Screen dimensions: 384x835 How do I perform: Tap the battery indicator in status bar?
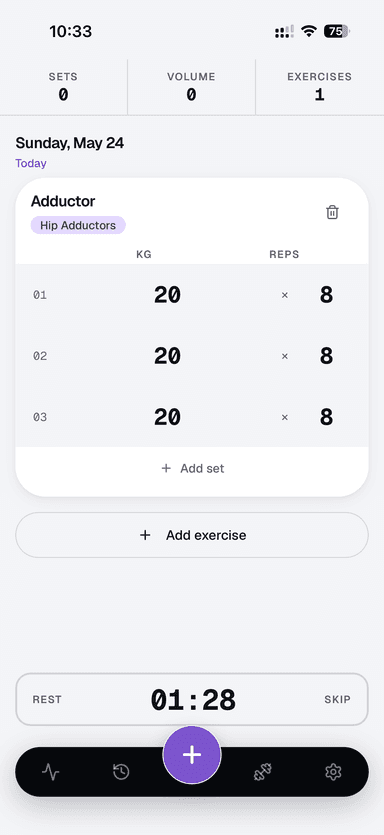click(337, 31)
